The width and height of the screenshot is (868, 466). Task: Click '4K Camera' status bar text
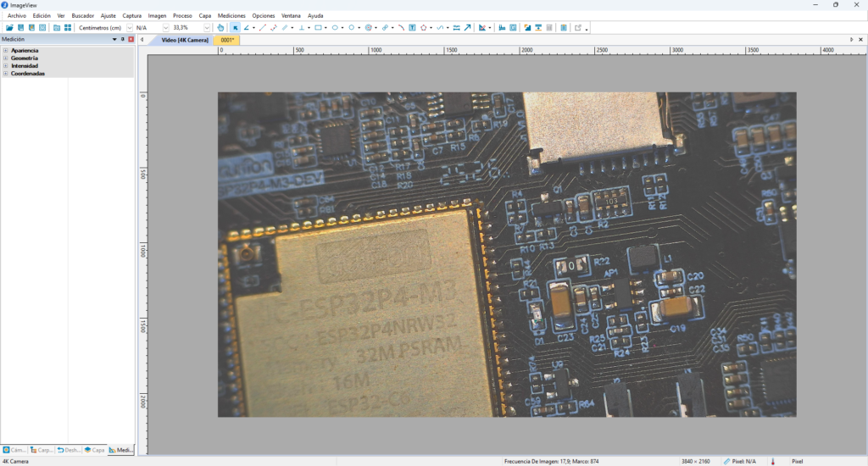coord(15,461)
